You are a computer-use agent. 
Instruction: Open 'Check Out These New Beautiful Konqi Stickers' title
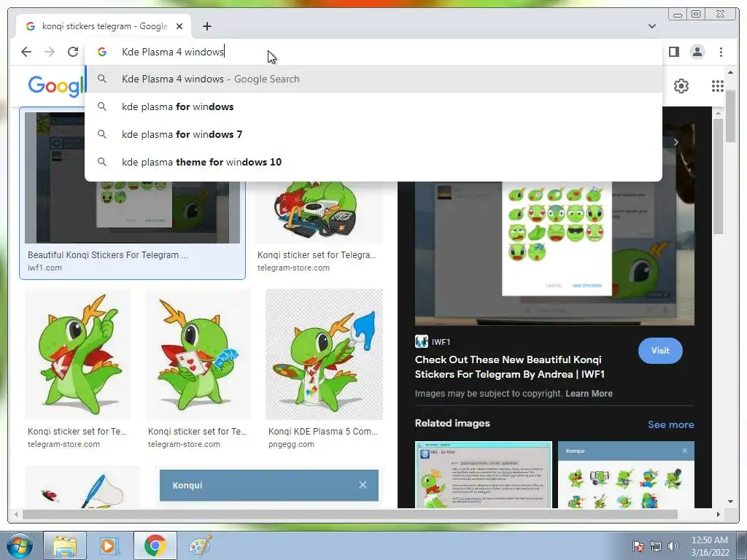pyautogui.click(x=510, y=367)
